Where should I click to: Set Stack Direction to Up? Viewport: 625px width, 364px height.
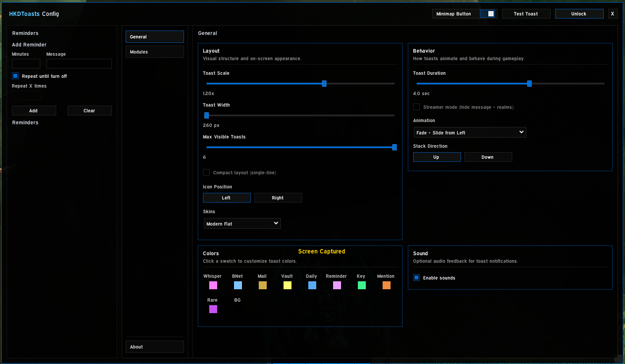click(437, 157)
